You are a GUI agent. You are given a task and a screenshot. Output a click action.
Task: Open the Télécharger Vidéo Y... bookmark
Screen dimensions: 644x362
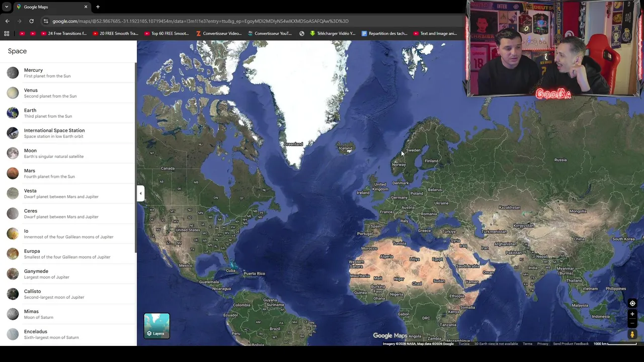tap(333, 34)
